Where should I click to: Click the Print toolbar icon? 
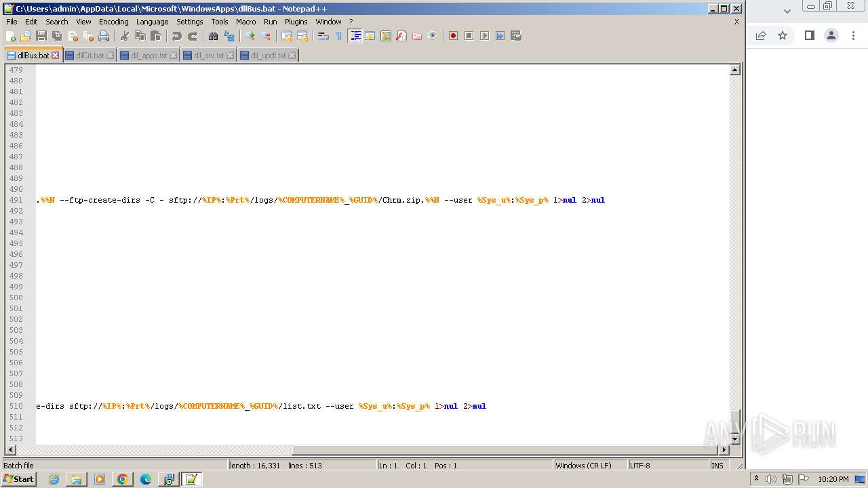(x=104, y=36)
